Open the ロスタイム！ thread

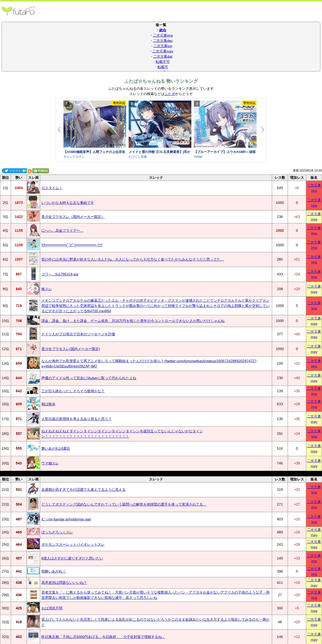pyautogui.click(x=52, y=188)
